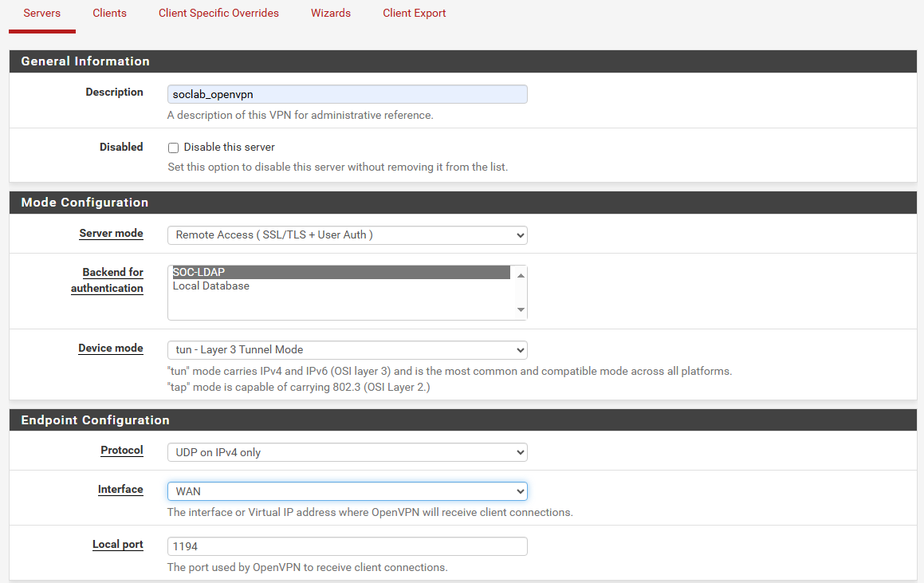This screenshot has height=583, width=924.
Task: Switch to the Servers tab
Action: (x=41, y=14)
